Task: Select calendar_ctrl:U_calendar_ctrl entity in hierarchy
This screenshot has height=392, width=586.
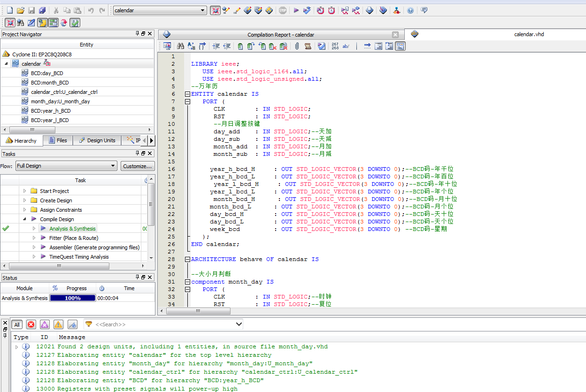Action: click(x=64, y=92)
